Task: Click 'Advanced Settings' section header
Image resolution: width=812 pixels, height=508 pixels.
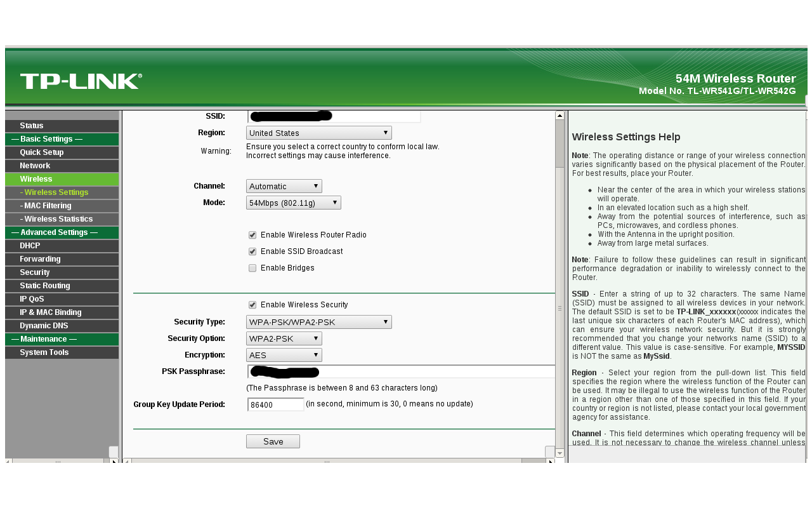Action: pos(62,232)
